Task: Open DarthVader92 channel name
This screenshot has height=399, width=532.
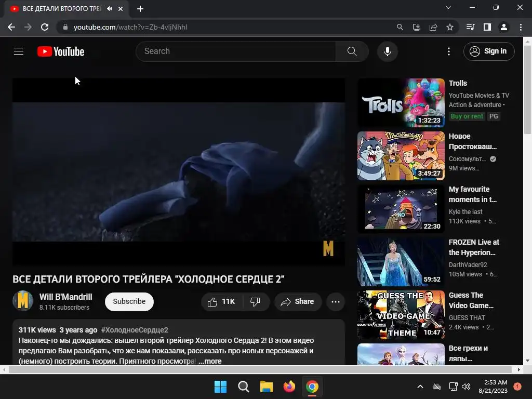Action: (468, 264)
